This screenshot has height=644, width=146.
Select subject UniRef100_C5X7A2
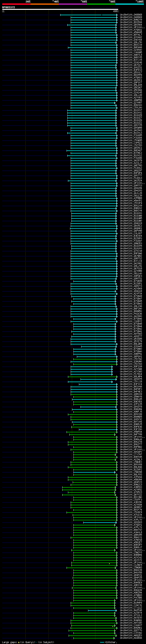click(131, 359)
